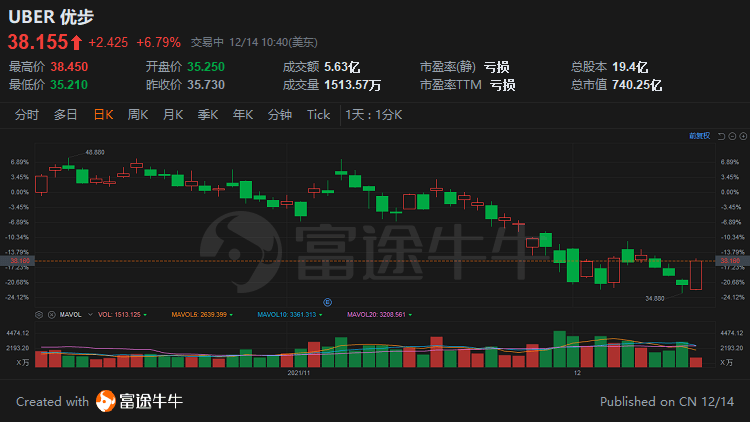Switch to the 月K monthly tab
The image size is (750, 422).
tap(173, 115)
